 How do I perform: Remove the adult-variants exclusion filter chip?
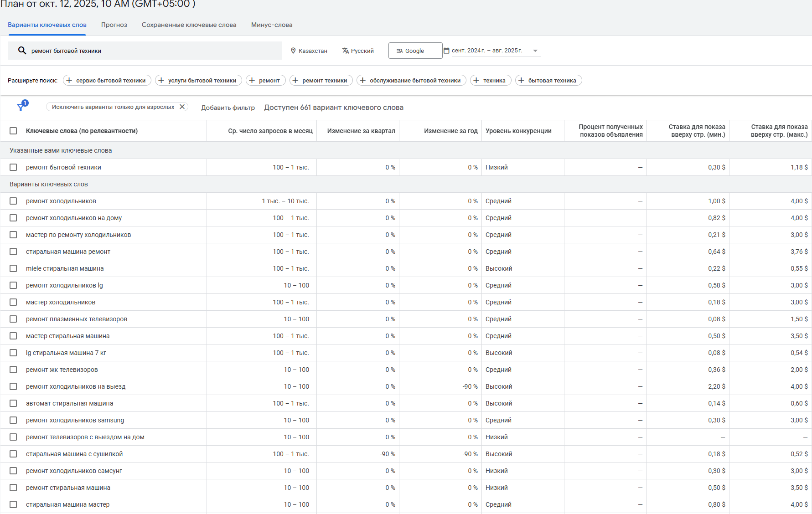182,107
